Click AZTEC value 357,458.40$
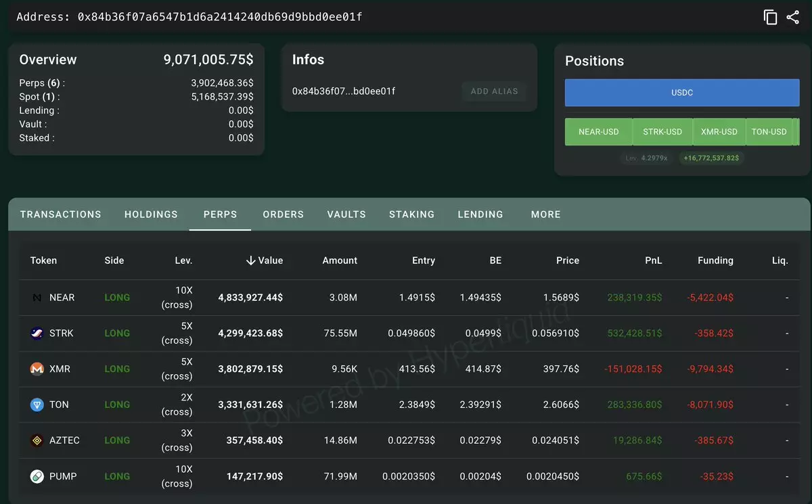812x504 pixels. [254, 440]
